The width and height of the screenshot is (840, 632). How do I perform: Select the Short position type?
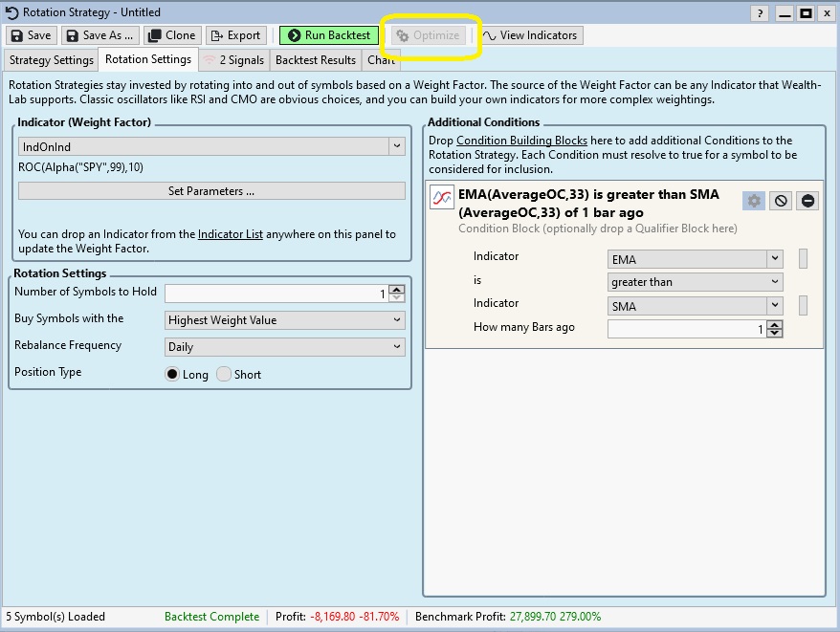pyautogui.click(x=225, y=375)
